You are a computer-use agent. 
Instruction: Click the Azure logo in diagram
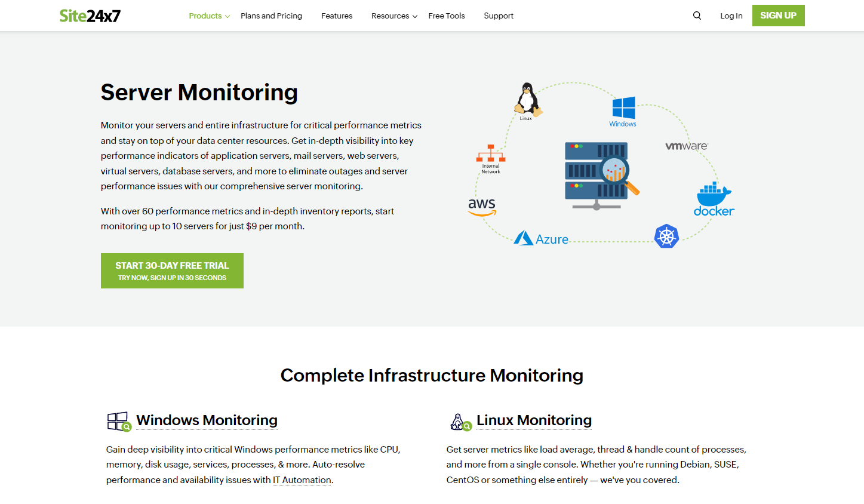[542, 238]
